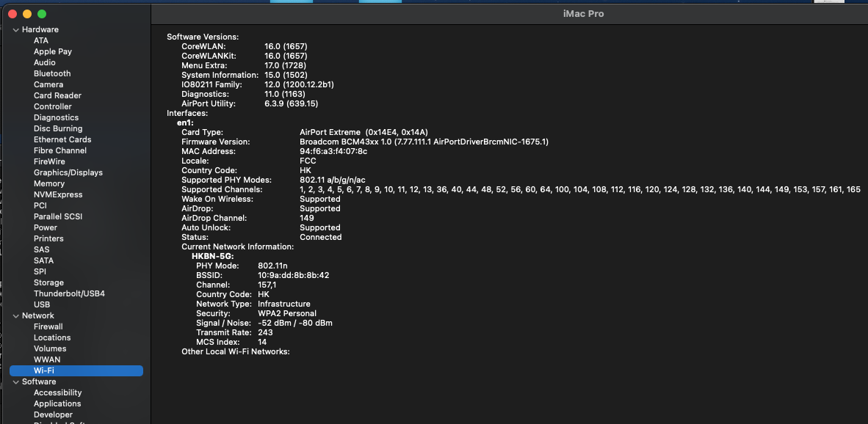This screenshot has height=424, width=868.
Task: Click the Software Versions heading
Action: pos(203,37)
